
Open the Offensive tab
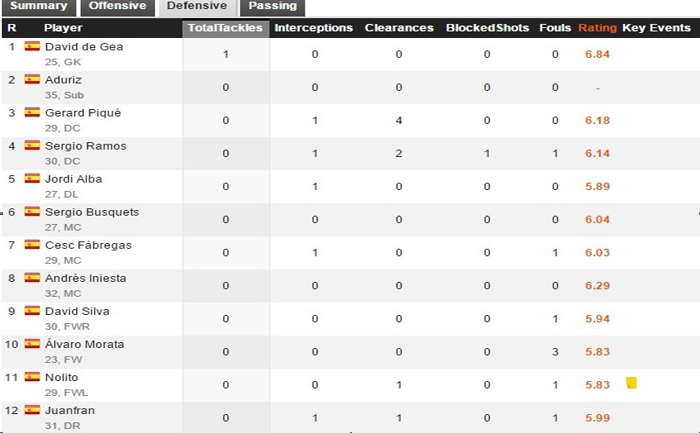click(117, 7)
